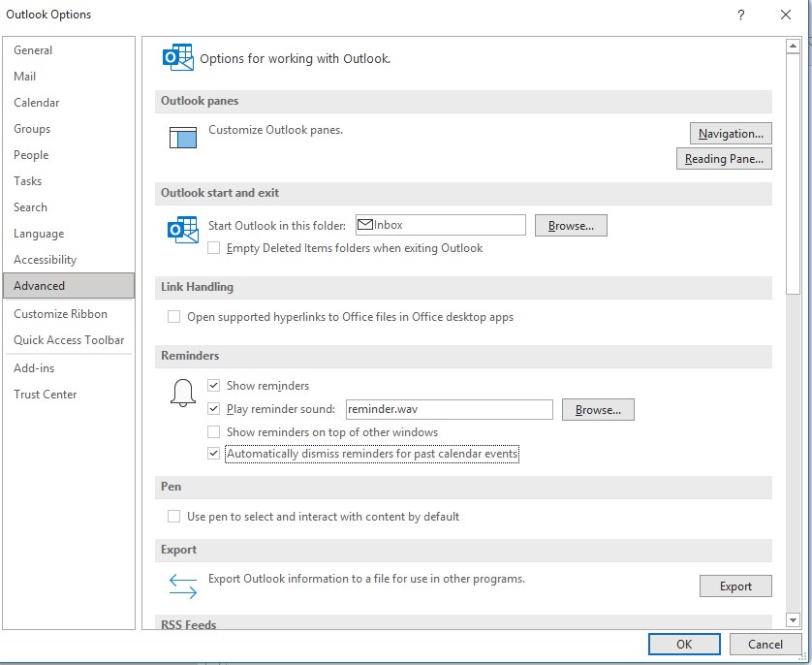Browse for the Outlook start folder

tap(571, 225)
